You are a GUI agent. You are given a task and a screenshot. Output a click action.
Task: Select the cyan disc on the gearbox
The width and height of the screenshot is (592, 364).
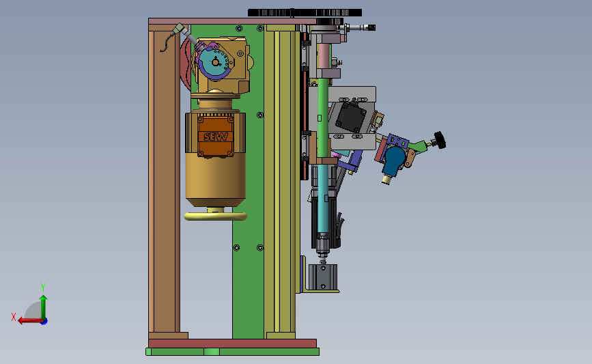click(x=214, y=62)
